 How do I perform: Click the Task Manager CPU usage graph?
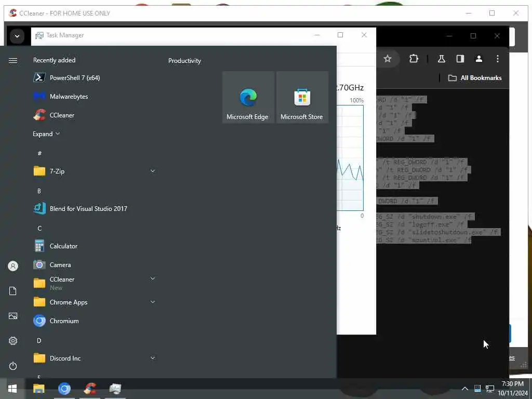click(x=350, y=158)
